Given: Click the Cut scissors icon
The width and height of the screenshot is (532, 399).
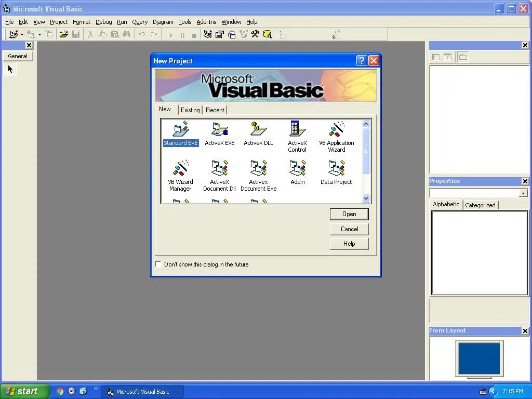Looking at the screenshot, I should (x=90, y=34).
